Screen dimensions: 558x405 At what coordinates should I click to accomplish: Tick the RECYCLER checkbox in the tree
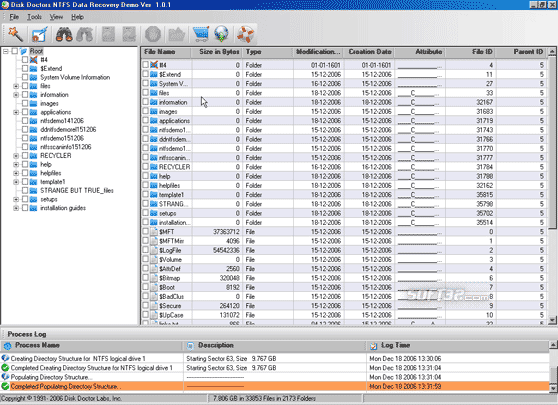click(25, 156)
